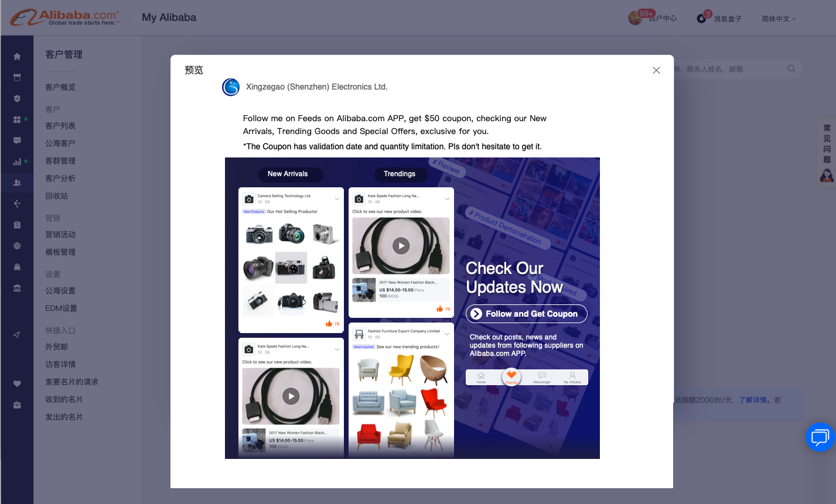
Task: Click the Follow and Get Coupon button
Action: click(x=526, y=314)
